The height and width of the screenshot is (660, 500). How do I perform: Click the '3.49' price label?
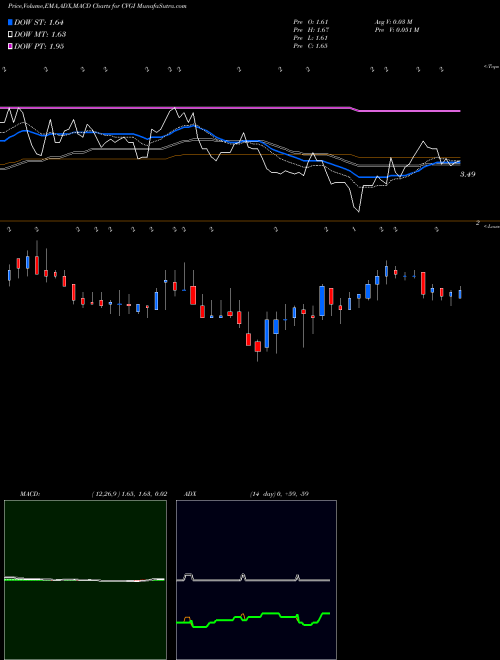point(468,174)
